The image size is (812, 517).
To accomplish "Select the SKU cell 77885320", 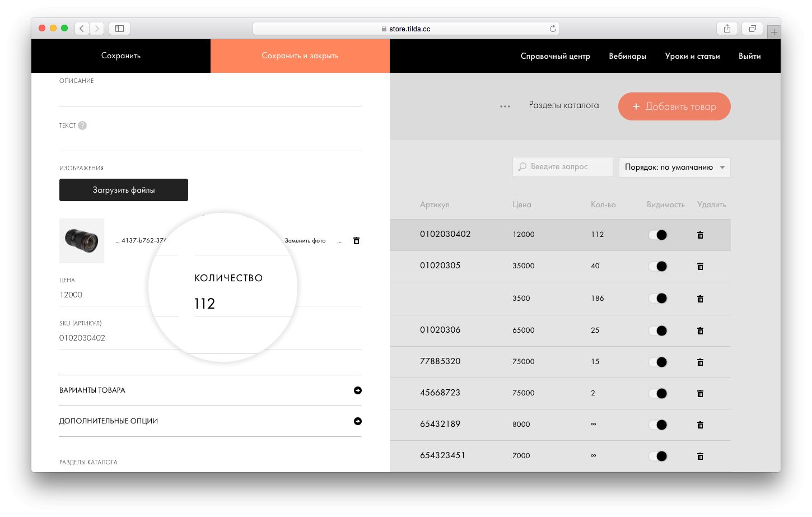I will click(x=440, y=361).
